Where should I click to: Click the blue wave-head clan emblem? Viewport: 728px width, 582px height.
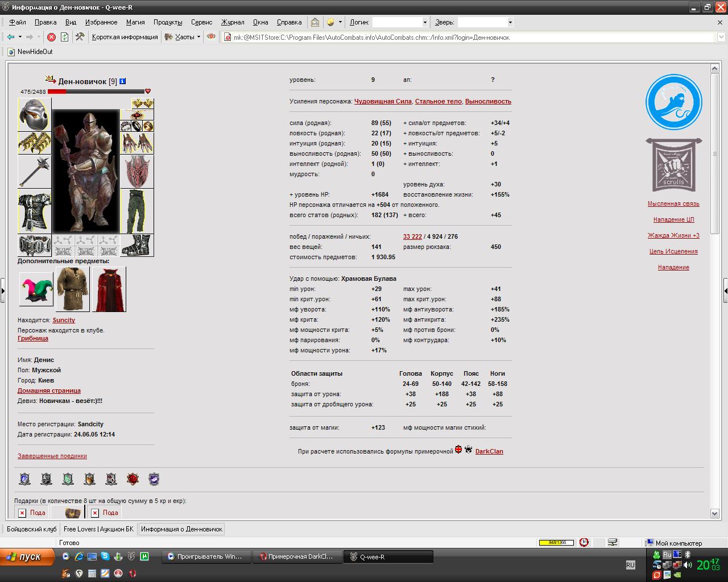[673, 102]
